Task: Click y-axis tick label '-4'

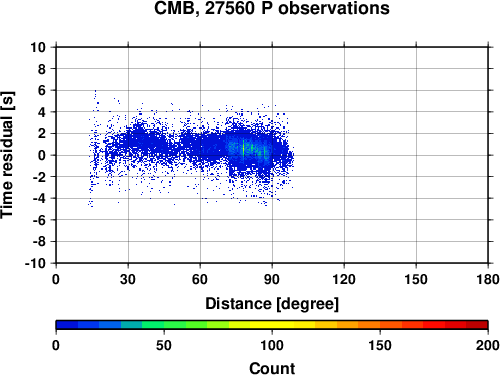Action: pyautogui.click(x=39, y=198)
